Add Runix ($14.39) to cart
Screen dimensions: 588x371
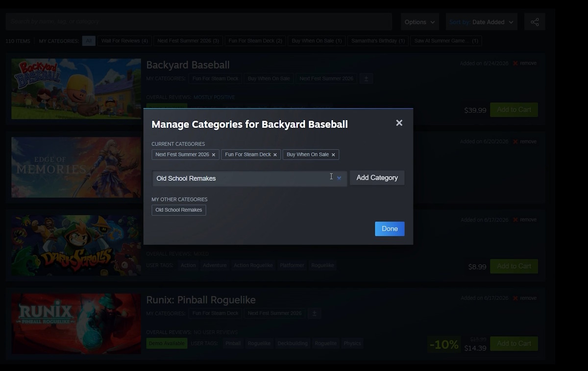point(514,344)
